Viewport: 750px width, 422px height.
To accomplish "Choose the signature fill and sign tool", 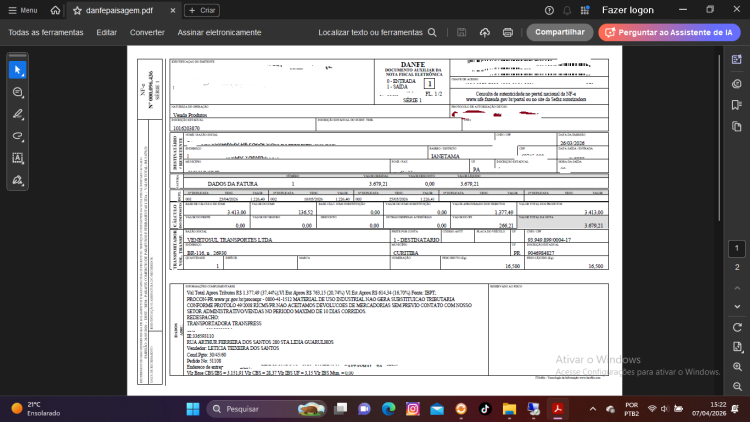I will [18, 180].
